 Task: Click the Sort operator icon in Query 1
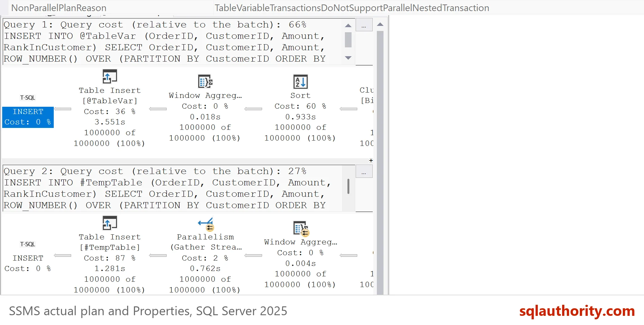300,82
